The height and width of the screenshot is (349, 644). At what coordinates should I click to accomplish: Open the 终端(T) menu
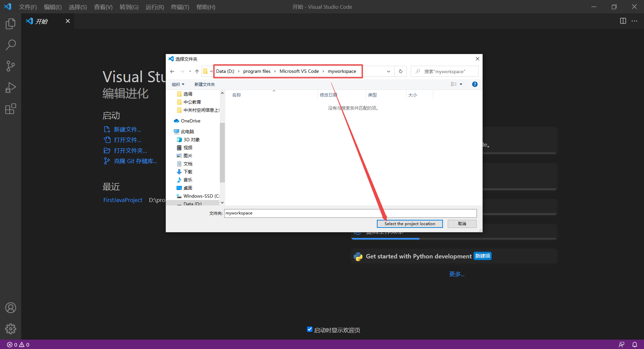[x=180, y=7]
